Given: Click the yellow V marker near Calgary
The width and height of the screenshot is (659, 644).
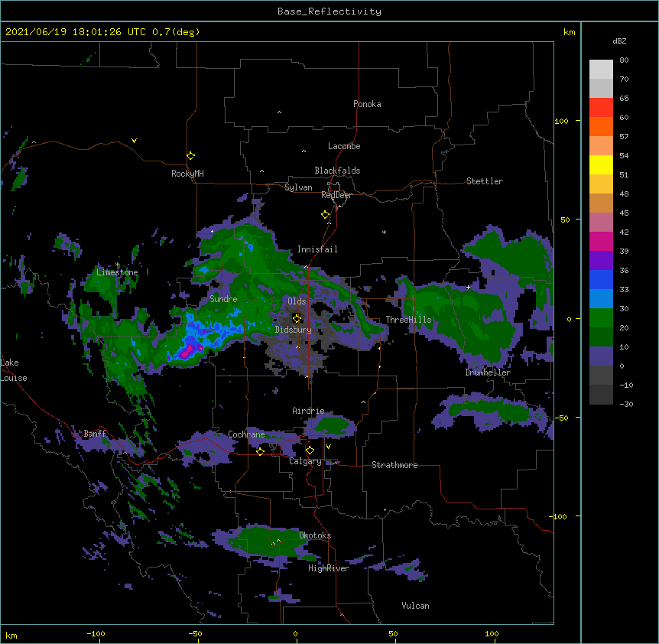Looking at the screenshot, I should coord(328,447).
